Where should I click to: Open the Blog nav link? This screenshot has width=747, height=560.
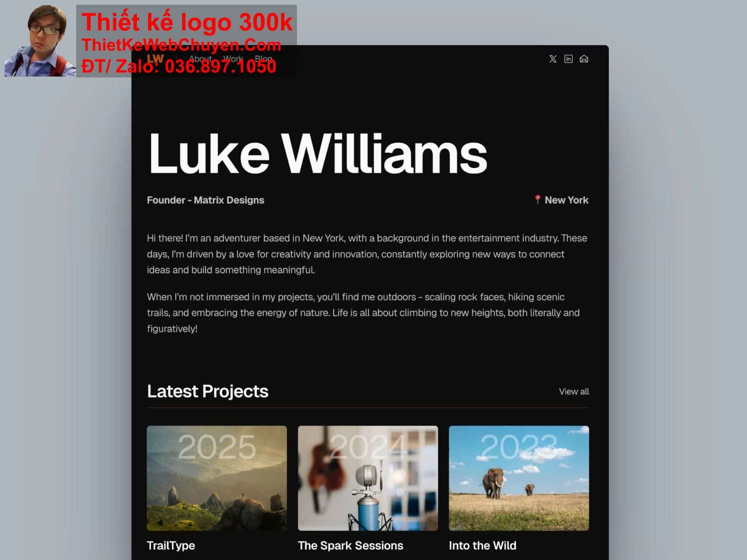[263, 59]
